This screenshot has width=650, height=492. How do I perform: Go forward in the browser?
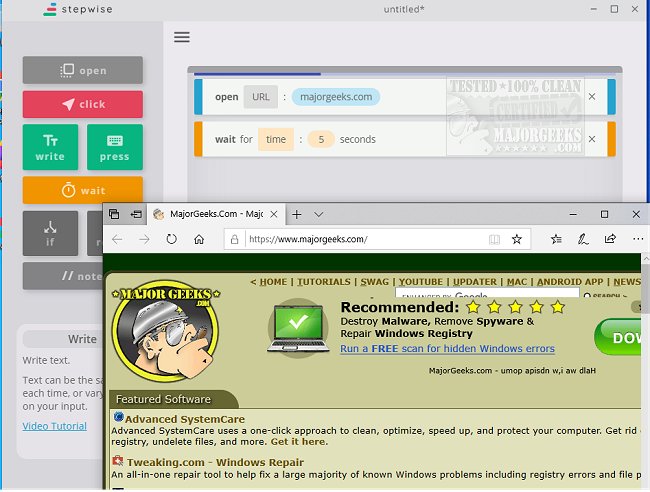pyautogui.click(x=144, y=239)
